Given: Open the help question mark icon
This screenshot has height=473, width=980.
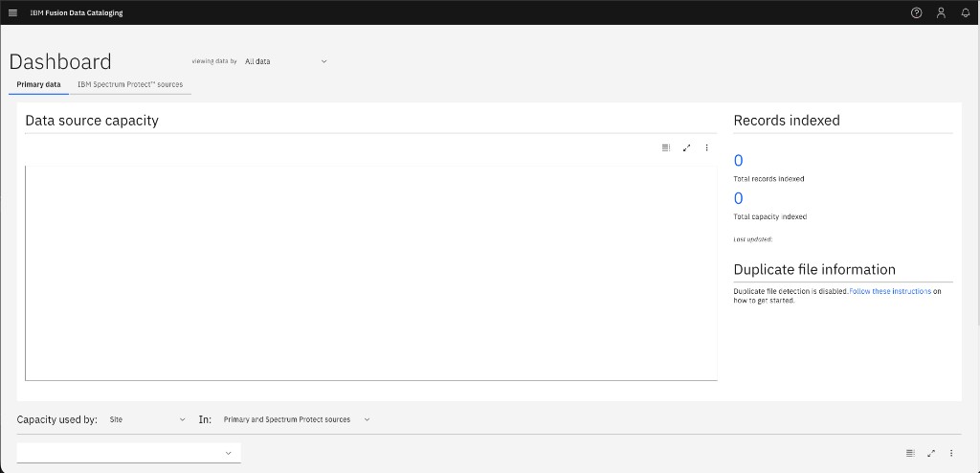Looking at the screenshot, I should point(916,12).
